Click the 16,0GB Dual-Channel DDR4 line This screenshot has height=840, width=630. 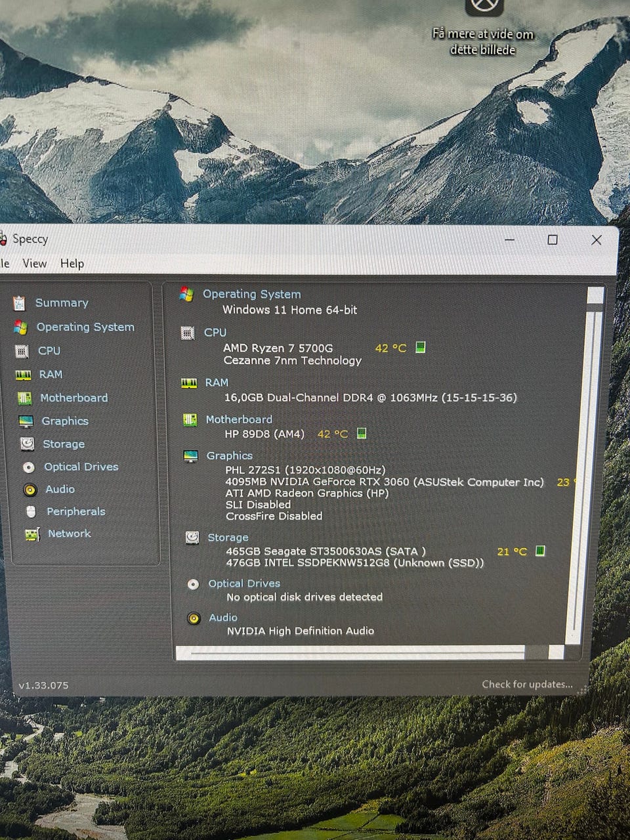[x=370, y=398]
